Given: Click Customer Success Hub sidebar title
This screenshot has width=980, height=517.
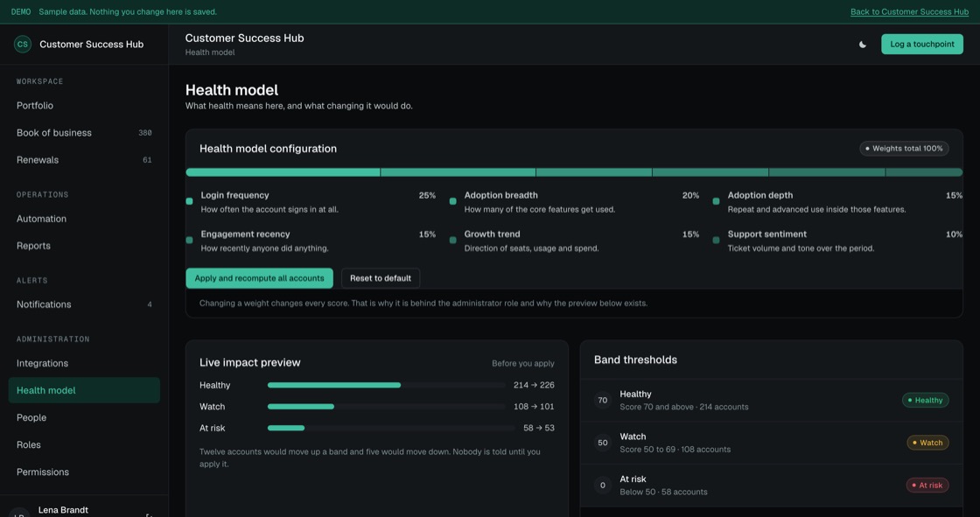Looking at the screenshot, I should tap(91, 45).
